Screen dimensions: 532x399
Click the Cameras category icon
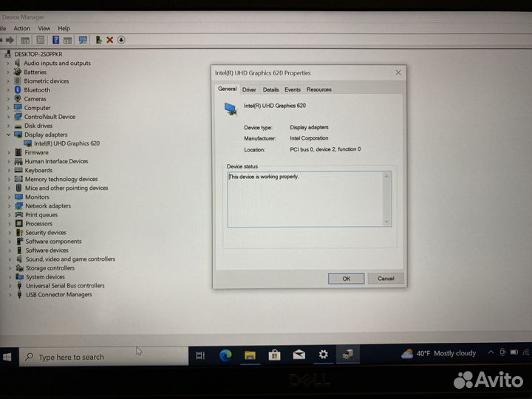18,99
